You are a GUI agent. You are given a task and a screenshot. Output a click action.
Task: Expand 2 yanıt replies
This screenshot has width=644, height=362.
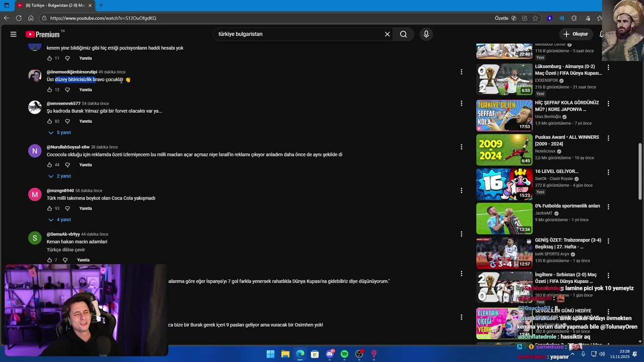point(59,176)
